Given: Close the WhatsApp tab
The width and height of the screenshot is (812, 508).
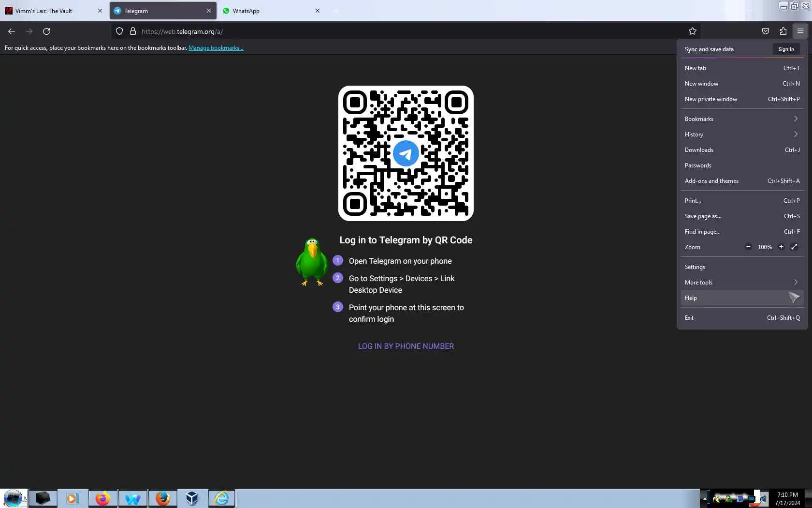Looking at the screenshot, I should (x=318, y=11).
